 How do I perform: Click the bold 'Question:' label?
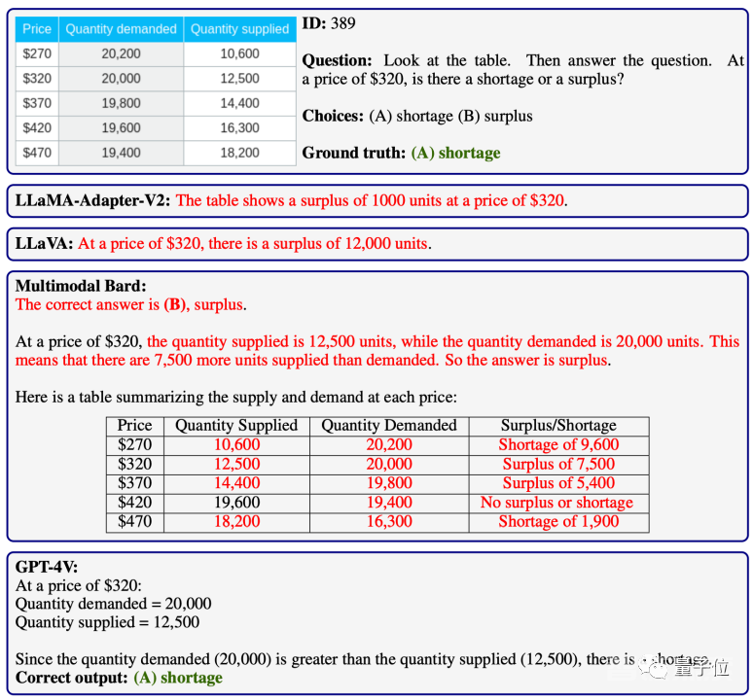pyautogui.click(x=337, y=60)
